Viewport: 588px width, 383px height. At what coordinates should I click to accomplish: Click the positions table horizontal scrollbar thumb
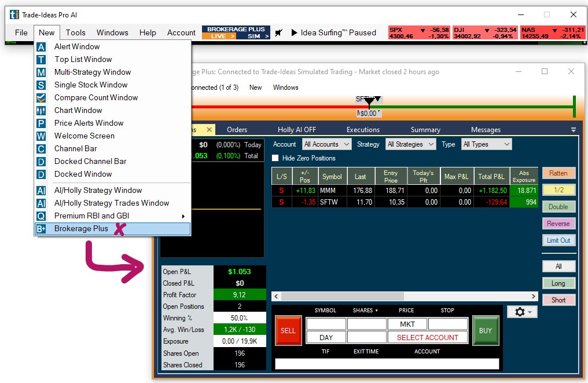point(343,296)
